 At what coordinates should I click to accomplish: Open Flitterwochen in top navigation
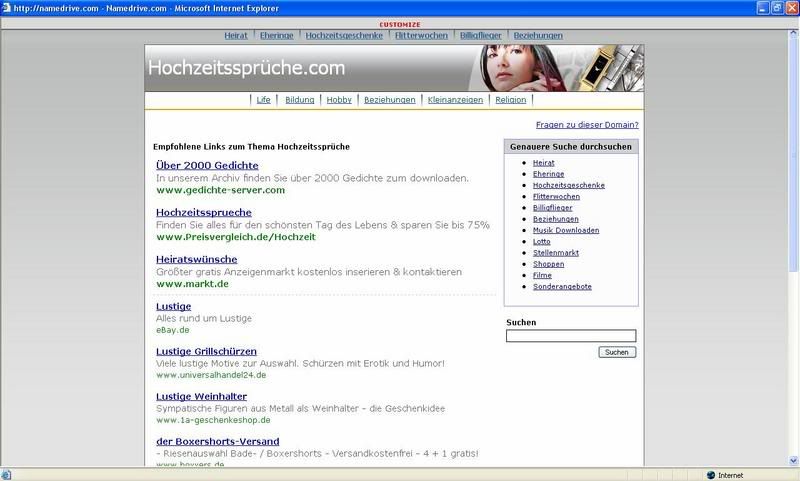421,35
